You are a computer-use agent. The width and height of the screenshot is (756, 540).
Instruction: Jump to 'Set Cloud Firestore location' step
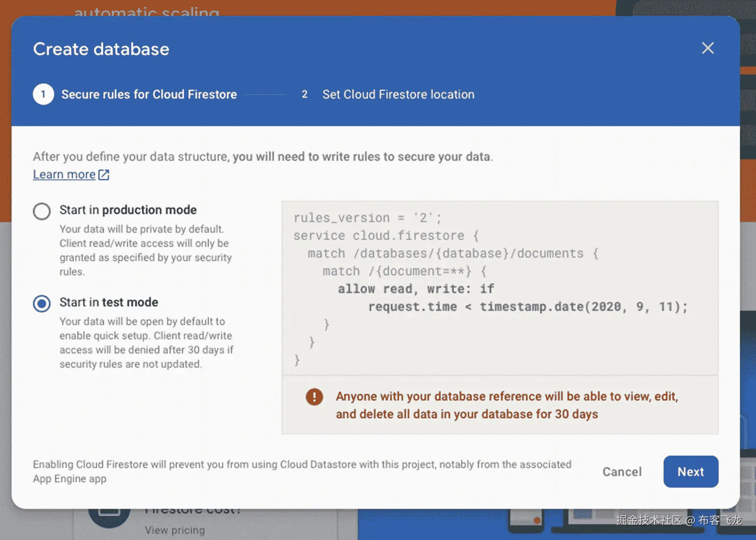[398, 94]
